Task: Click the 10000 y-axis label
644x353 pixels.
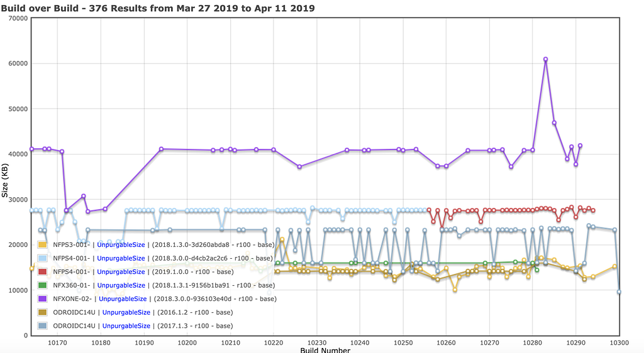Action: [18, 290]
